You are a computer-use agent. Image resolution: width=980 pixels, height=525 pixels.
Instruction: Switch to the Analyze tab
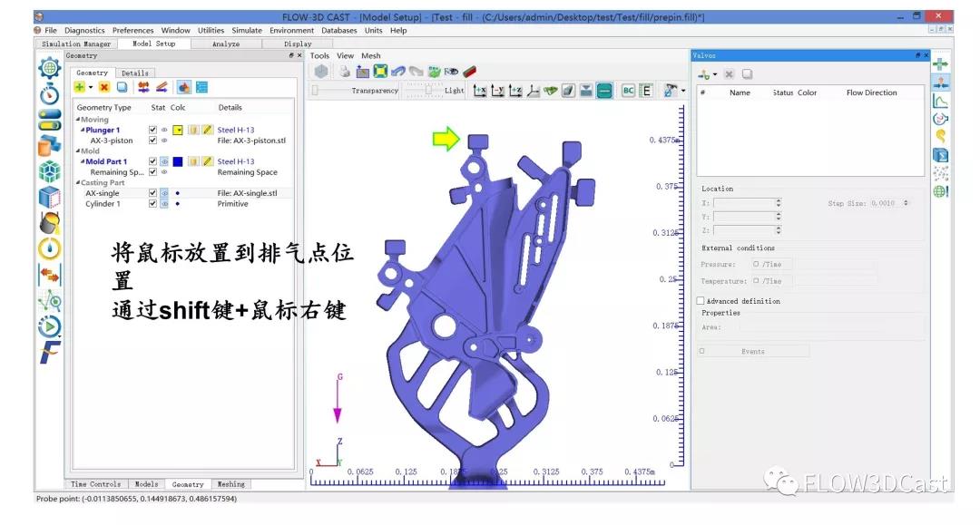(225, 44)
